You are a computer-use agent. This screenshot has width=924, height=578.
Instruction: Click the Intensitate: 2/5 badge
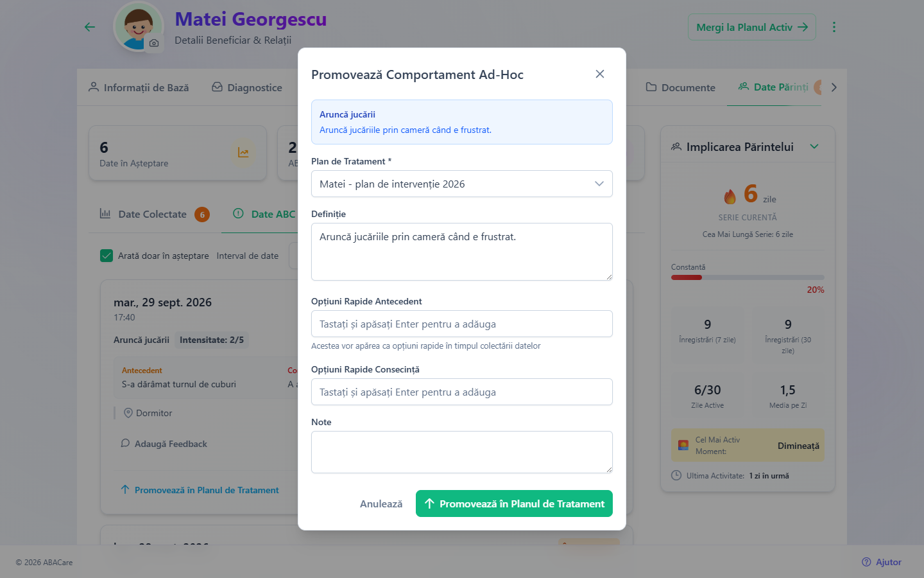pyautogui.click(x=212, y=340)
